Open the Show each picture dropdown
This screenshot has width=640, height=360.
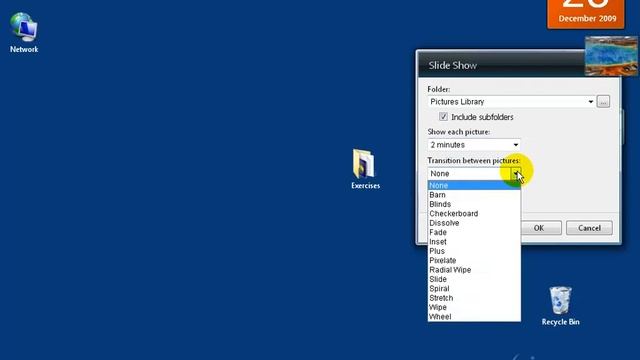[474, 145]
